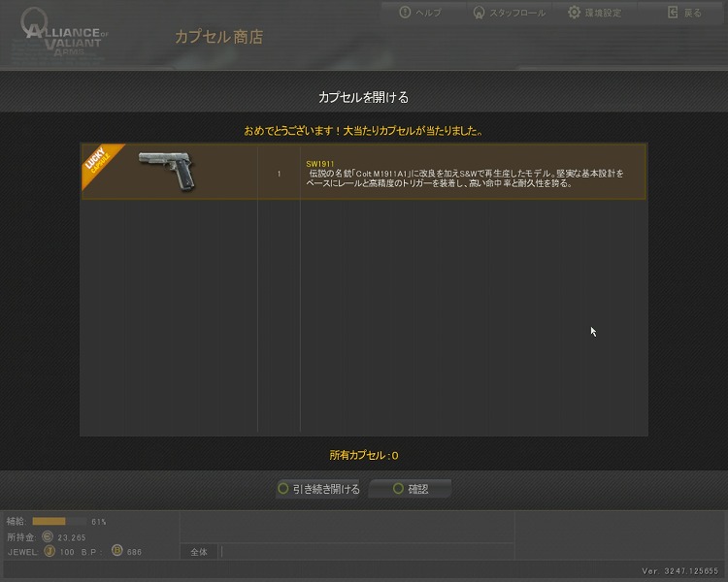Click the 補給 supply progress bar
Screen dimensions: 728x582
point(59,522)
